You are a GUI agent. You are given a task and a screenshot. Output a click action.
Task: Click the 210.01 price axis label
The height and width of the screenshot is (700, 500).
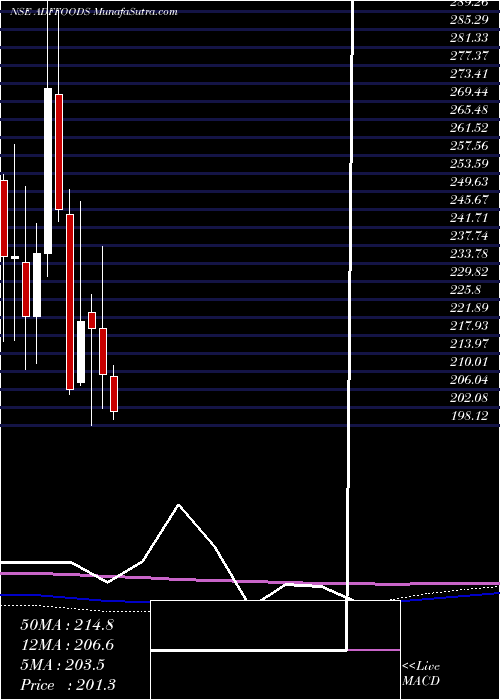[x=469, y=361]
